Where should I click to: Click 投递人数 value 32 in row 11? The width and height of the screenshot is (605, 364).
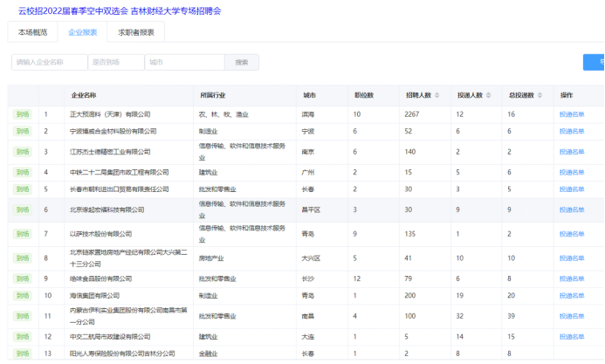(460, 316)
